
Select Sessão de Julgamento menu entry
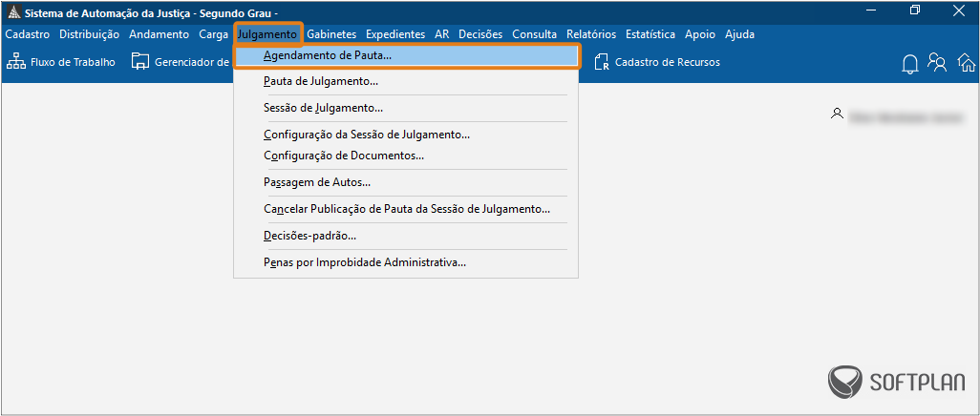pos(406,108)
